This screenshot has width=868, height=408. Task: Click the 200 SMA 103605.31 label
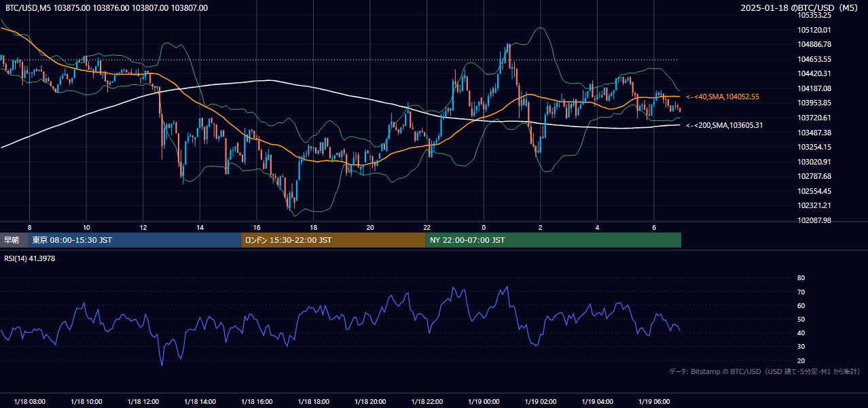724,125
